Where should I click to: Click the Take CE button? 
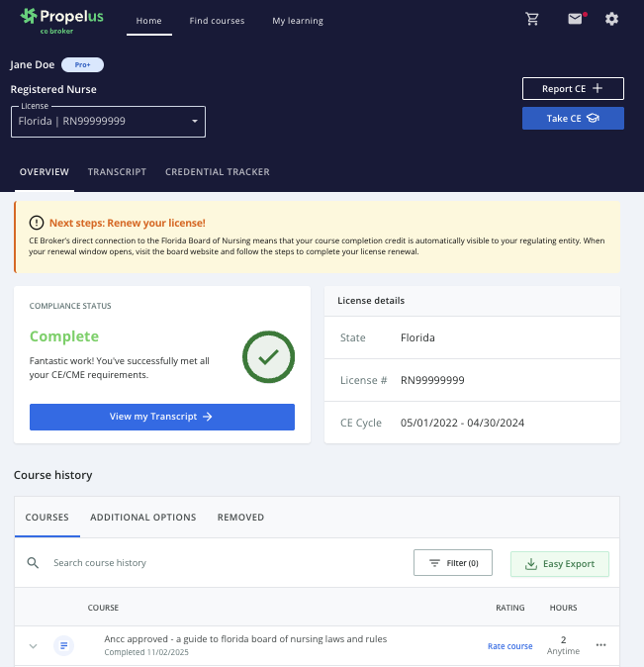[573, 119]
